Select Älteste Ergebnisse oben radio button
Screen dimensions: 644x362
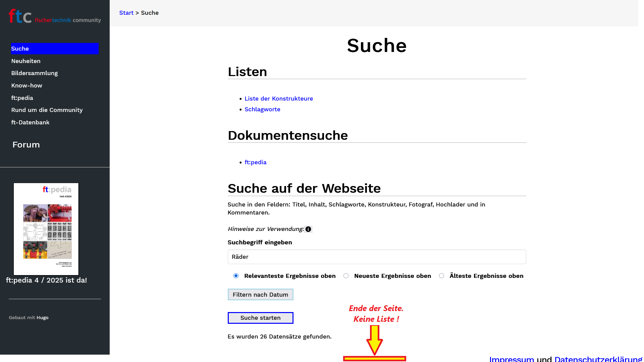pos(441,276)
